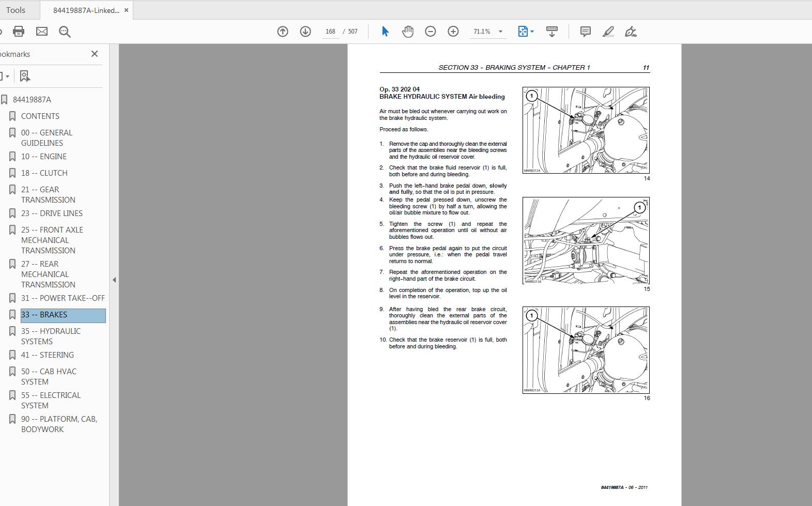Go to the 18 -- CLUTCH bookmark
The width and height of the screenshot is (812, 506).
click(x=44, y=173)
